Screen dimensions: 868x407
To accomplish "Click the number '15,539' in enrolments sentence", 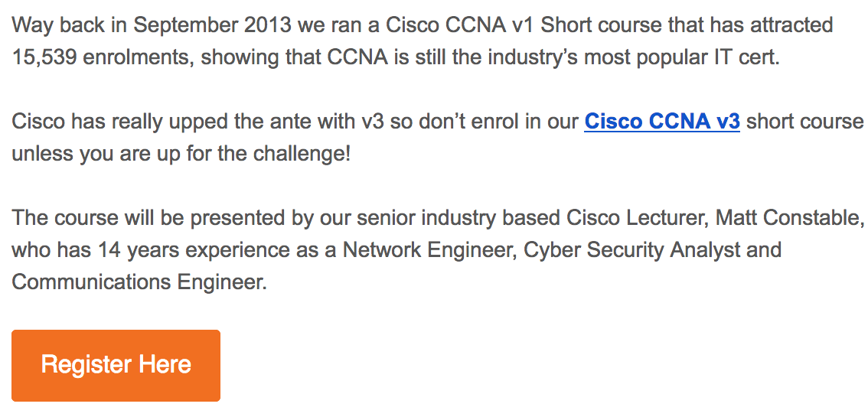I will pos(44,57).
